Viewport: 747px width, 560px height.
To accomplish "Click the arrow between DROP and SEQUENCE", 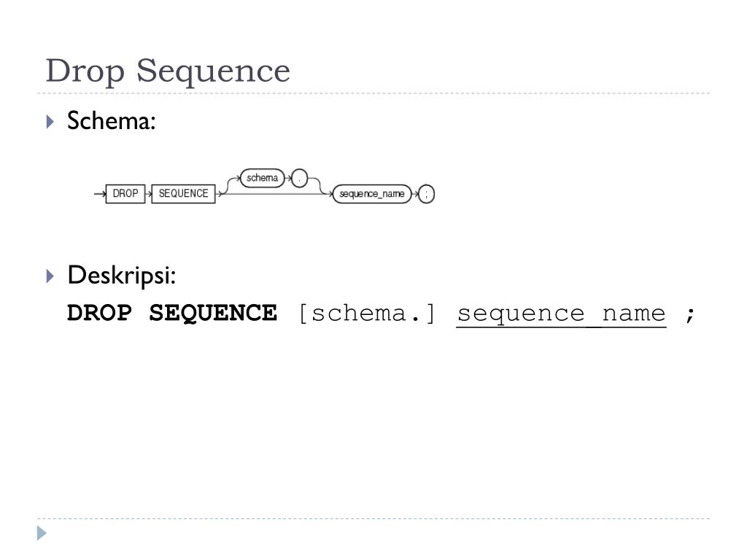I will 148,194.
